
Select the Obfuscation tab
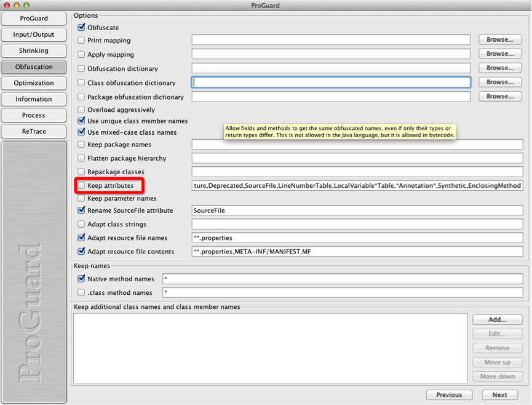coord(34,67)
